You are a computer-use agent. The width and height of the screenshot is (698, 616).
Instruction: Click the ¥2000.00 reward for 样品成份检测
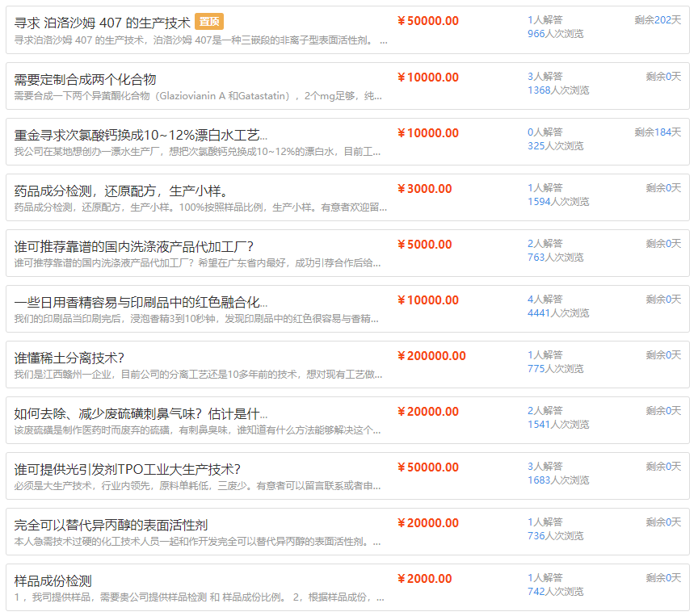click(424, 579)
